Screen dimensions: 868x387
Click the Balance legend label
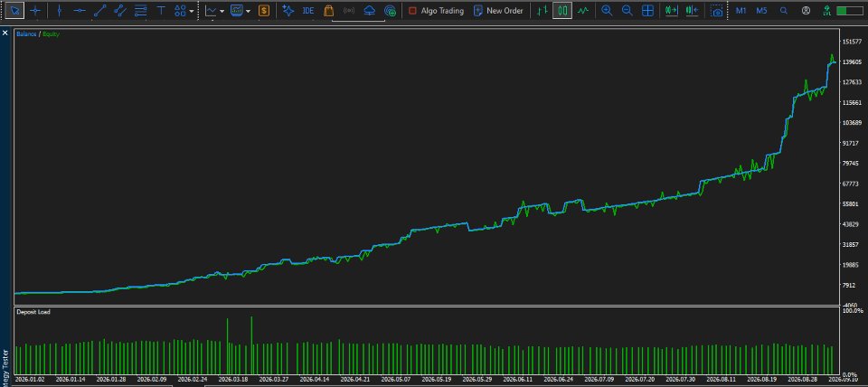(26, 34)
